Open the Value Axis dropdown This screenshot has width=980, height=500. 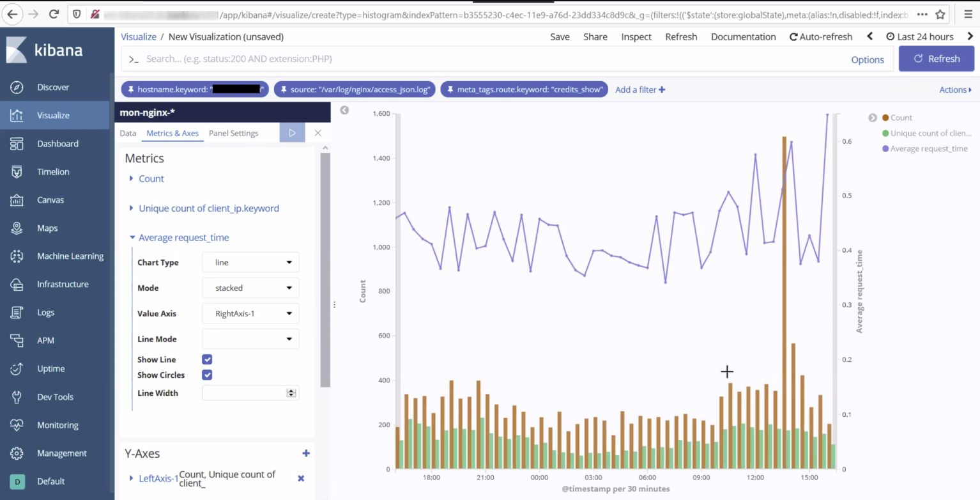(x=250, y=314)
